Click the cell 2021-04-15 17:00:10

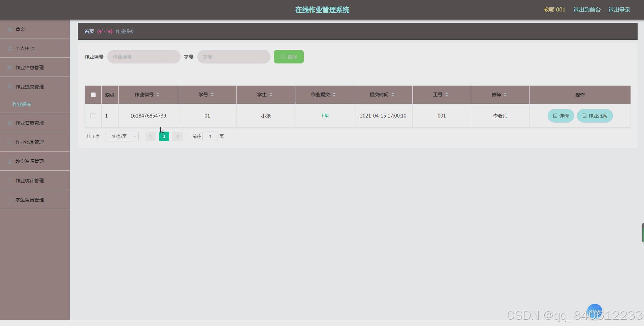pos(383,116)
